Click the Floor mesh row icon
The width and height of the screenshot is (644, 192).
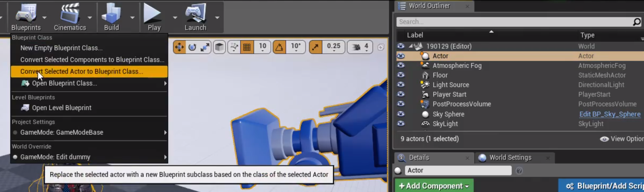pos(425,75)
